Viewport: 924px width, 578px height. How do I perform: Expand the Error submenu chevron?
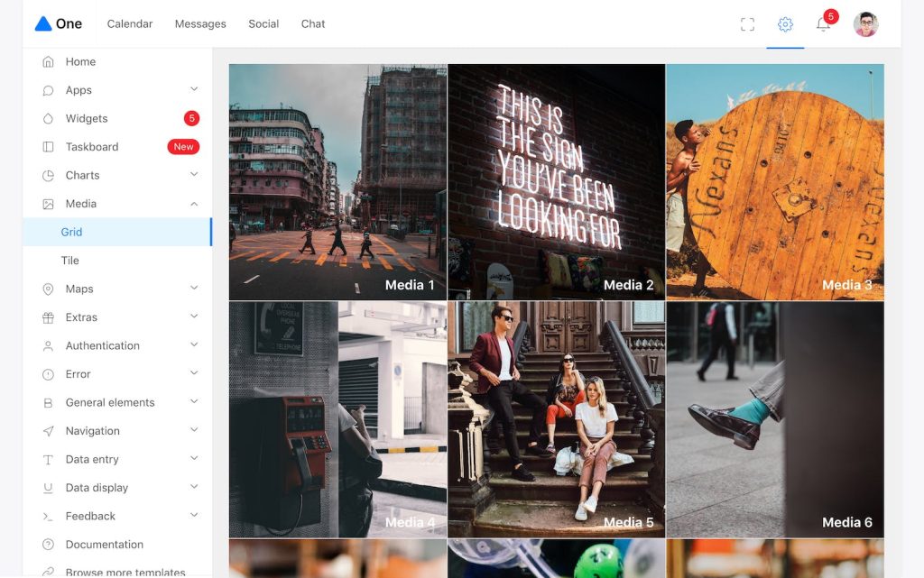click(x=194, y=372)
